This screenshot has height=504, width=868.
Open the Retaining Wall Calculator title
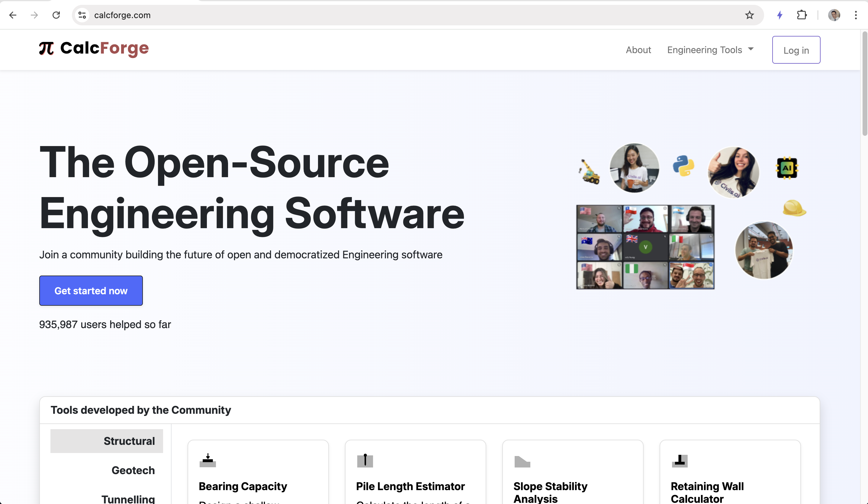(707, 492)
